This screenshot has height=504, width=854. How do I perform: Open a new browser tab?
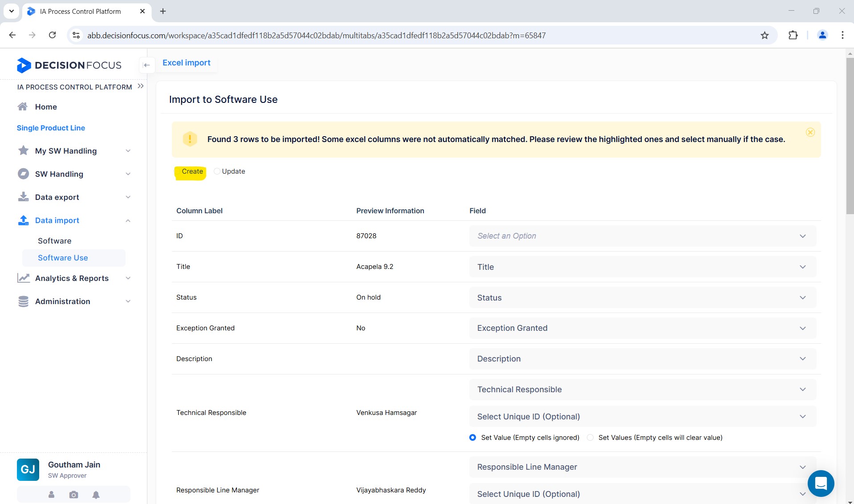click(x=163, y=11)
